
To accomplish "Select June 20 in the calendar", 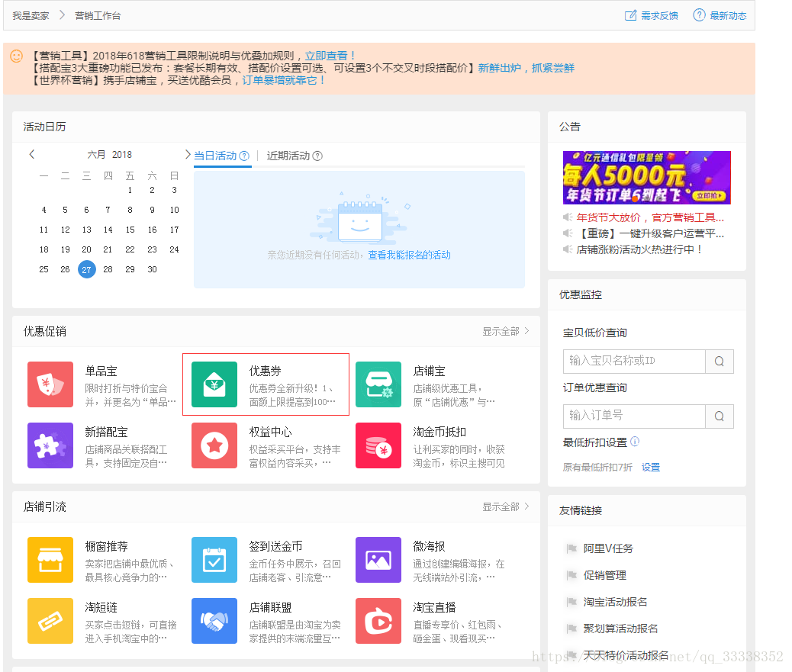I will (86, 249).
